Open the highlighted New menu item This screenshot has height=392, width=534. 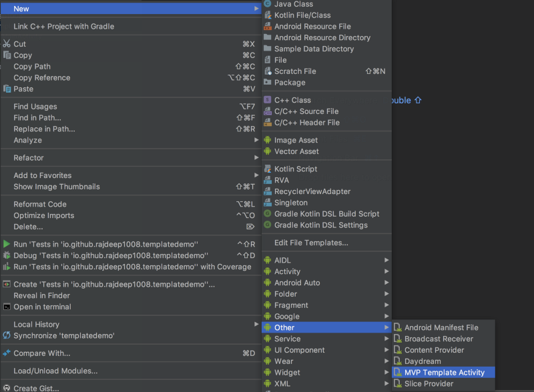(x=131, y=9)
